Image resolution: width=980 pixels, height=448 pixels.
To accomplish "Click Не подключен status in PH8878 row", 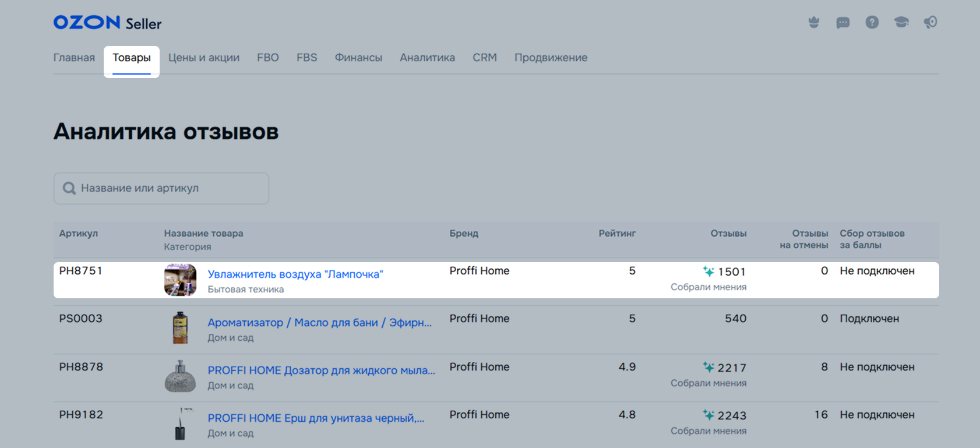I will [x=877, y=367].
